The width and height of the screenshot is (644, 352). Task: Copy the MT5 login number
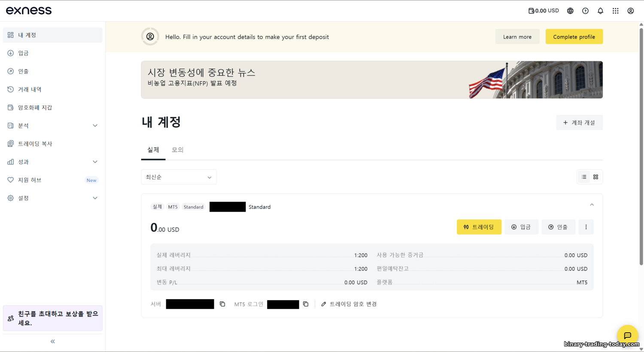coord(306,304)
